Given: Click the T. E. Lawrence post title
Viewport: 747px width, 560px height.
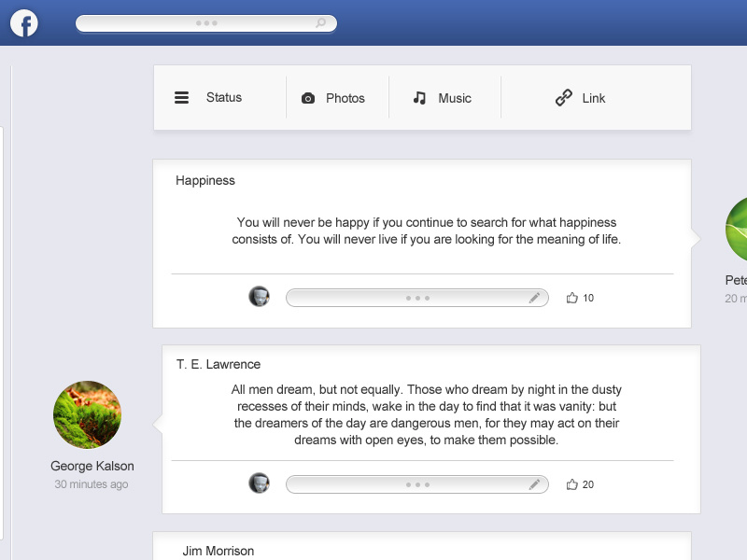Looking at the screenshot, I should click(218, 364).
